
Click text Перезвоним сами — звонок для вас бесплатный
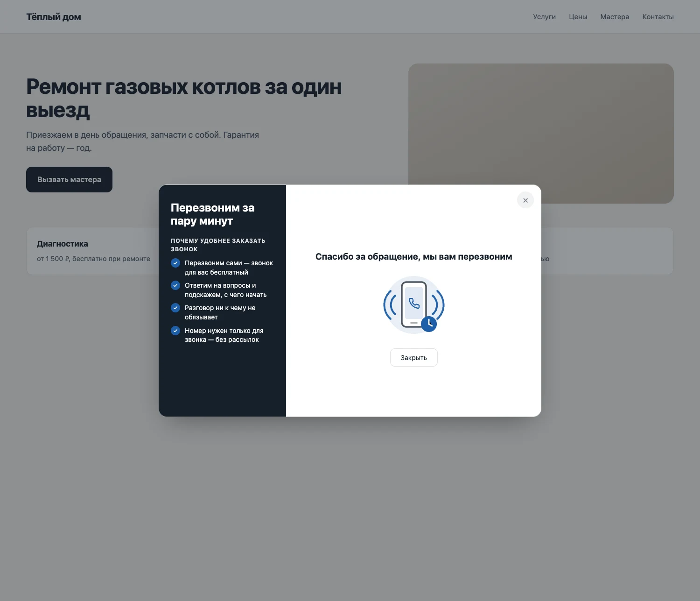point(229,268)
